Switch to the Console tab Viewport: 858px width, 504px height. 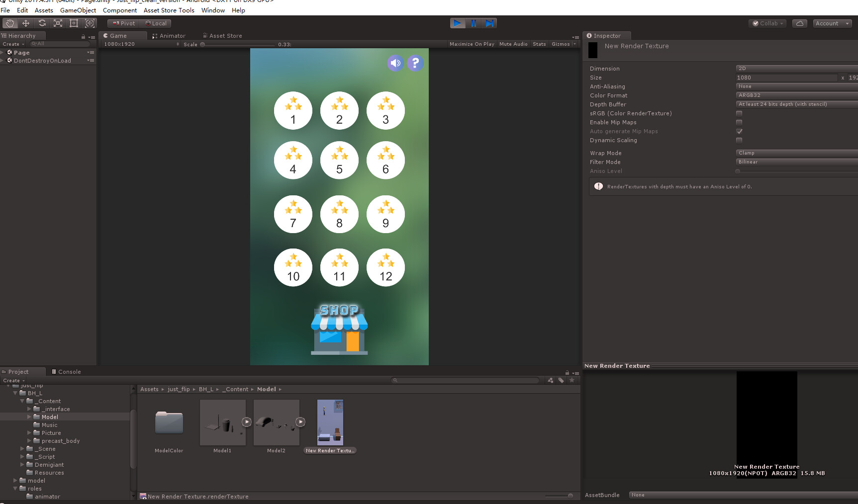click(x=66, y=372)
